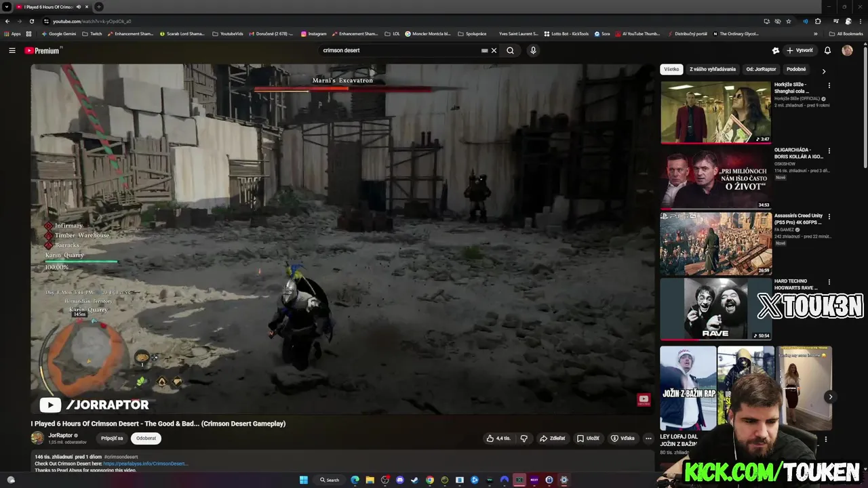Image resolution: width=868 pixels, height=488 pixels.
Task: Open the Apps shortcut in bookmarks bar
Action: 13,33
